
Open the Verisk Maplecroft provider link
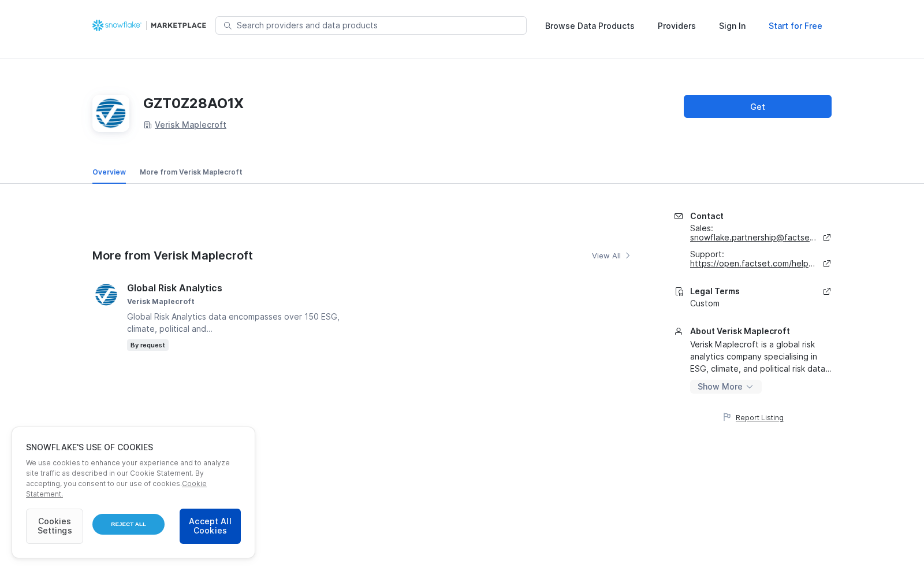[x=191, y=125]
